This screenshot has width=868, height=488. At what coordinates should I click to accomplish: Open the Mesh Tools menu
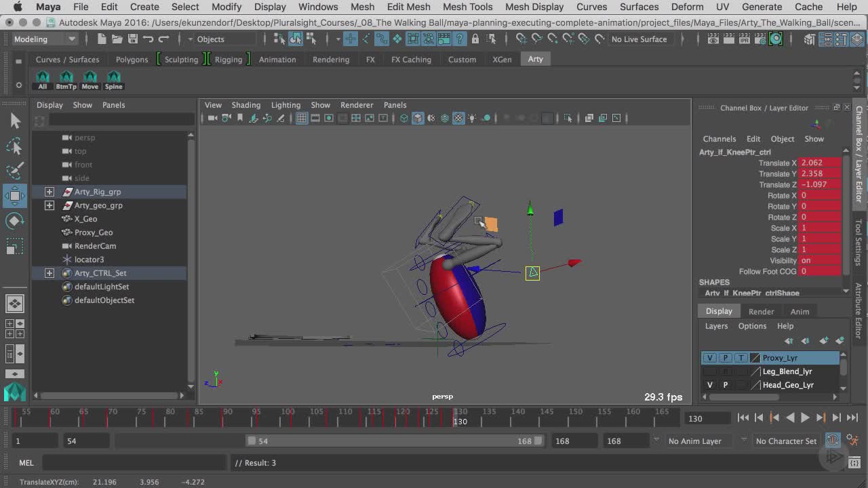[467, 7]
